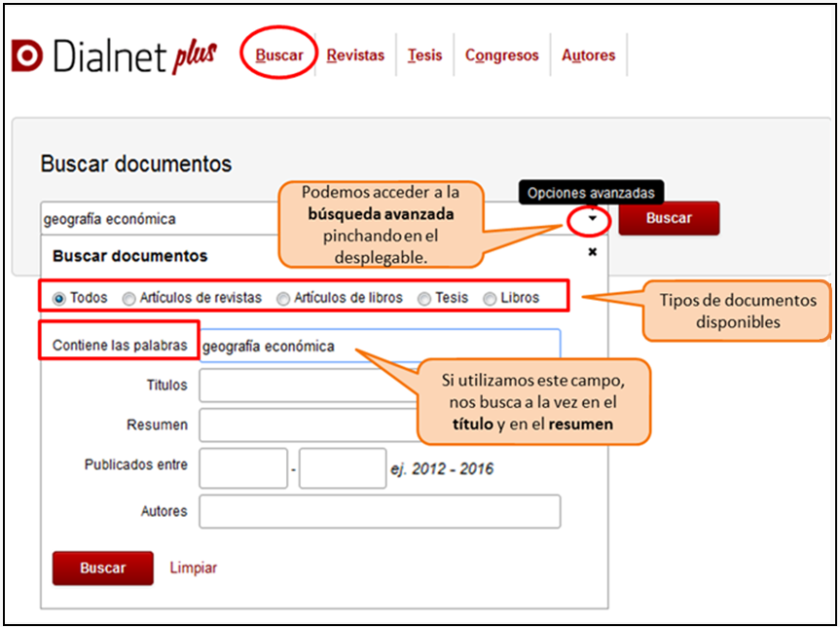The height and width of the screenshot is (627, 840).
Task: Select the Todos radio button
Action: click(59, 299)
